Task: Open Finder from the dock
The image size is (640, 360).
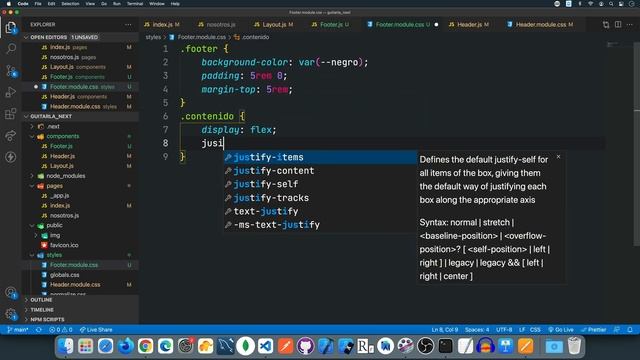Action: [65, 346]
